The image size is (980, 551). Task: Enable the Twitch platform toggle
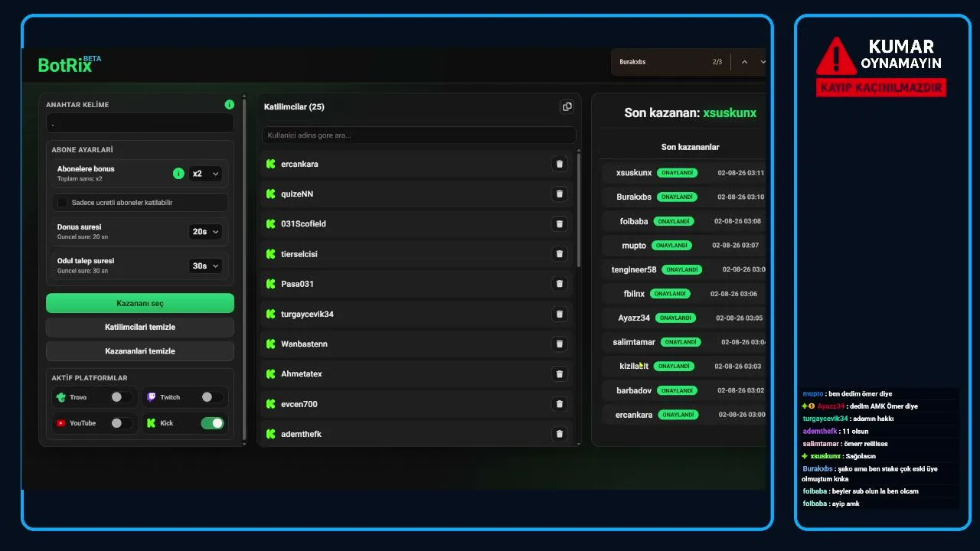(x=211, y=397)
